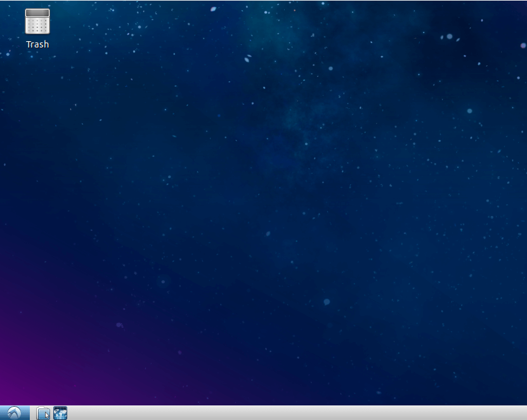Open the folder-with-cursor launcher icon

43,413
